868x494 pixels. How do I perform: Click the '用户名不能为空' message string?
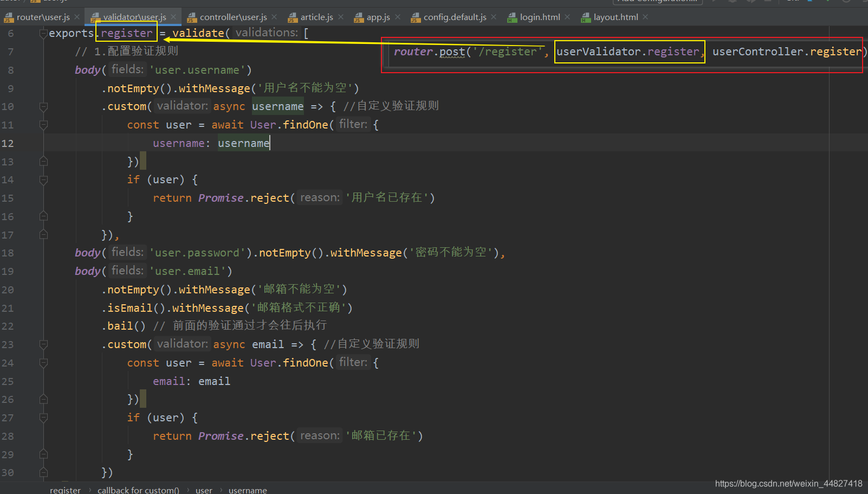click(305, 88)
